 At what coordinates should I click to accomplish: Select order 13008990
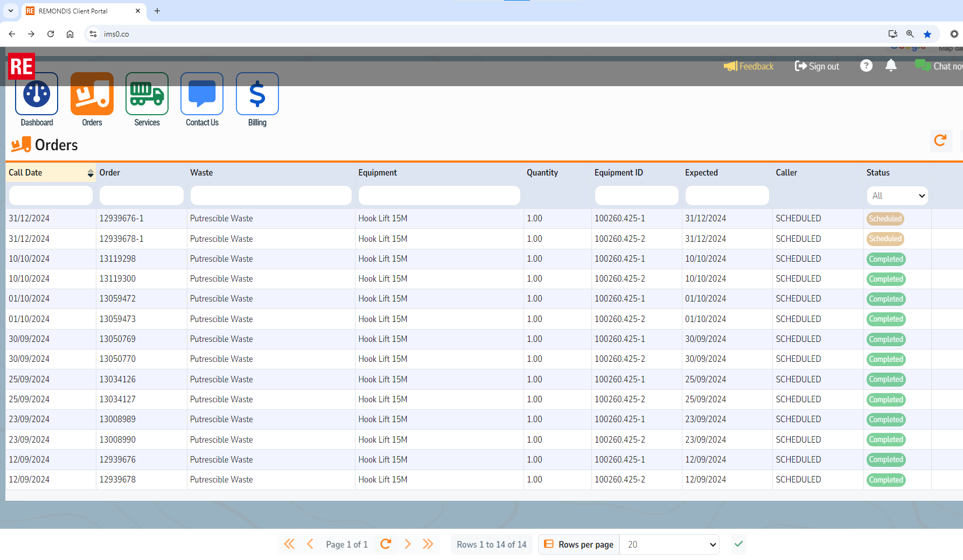[x=117, y=440]
